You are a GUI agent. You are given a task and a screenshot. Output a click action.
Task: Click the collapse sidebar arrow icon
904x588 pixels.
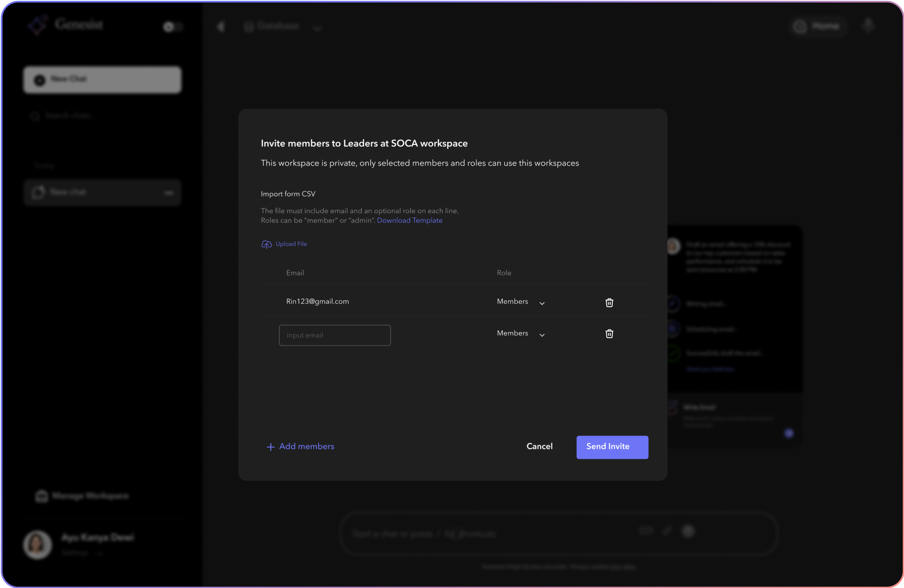(x=221, y=27)
